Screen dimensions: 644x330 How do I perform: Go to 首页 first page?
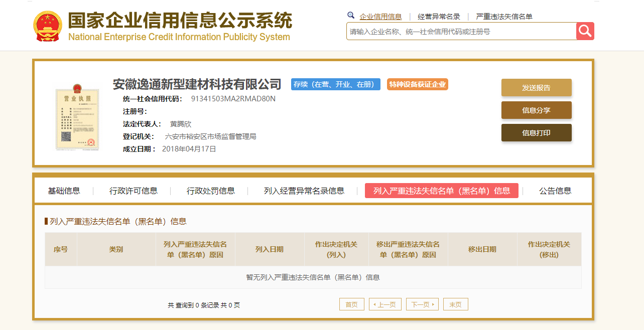[351, 304]
